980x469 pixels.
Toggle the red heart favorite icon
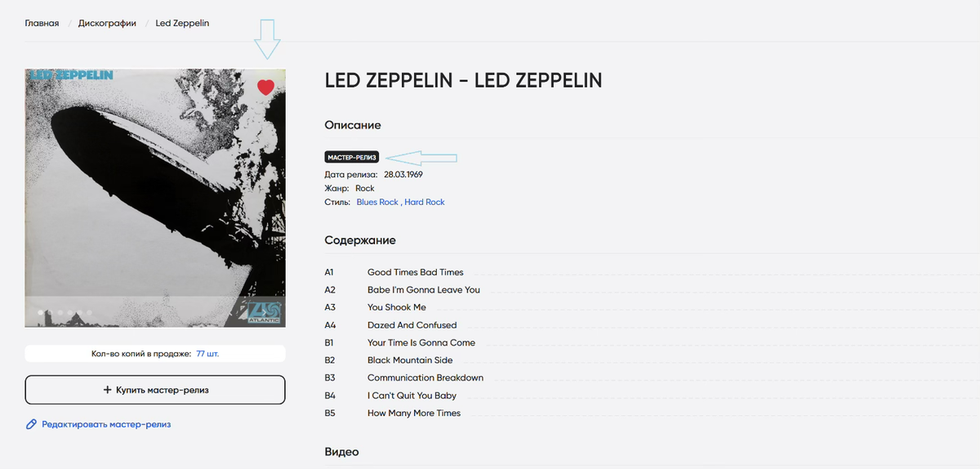[265, 87]
